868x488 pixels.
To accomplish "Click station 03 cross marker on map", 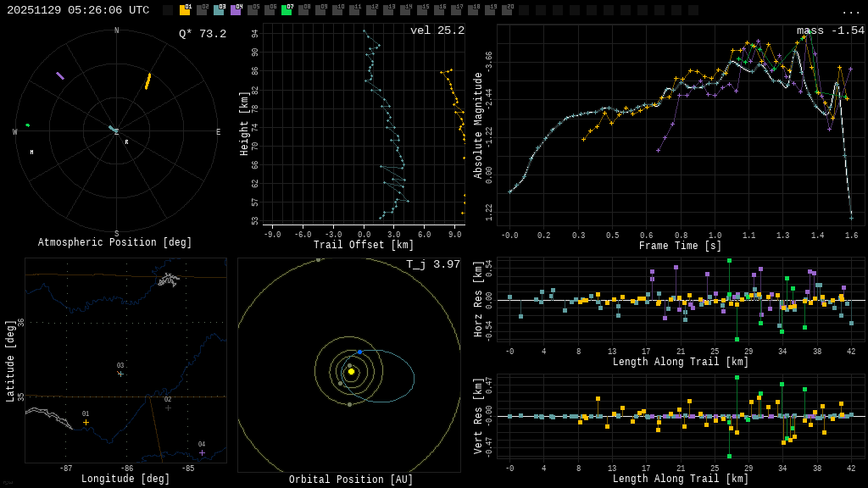I will [x=120, y=374].
